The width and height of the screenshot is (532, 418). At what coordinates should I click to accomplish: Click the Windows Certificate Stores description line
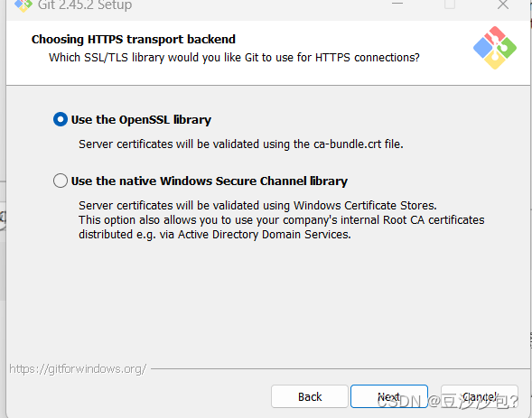click(x=257, y=206)
